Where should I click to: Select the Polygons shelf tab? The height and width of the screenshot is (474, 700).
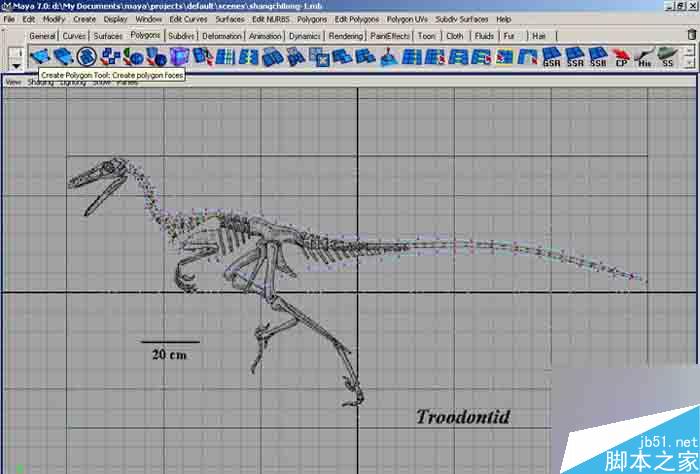coord(146,35)
